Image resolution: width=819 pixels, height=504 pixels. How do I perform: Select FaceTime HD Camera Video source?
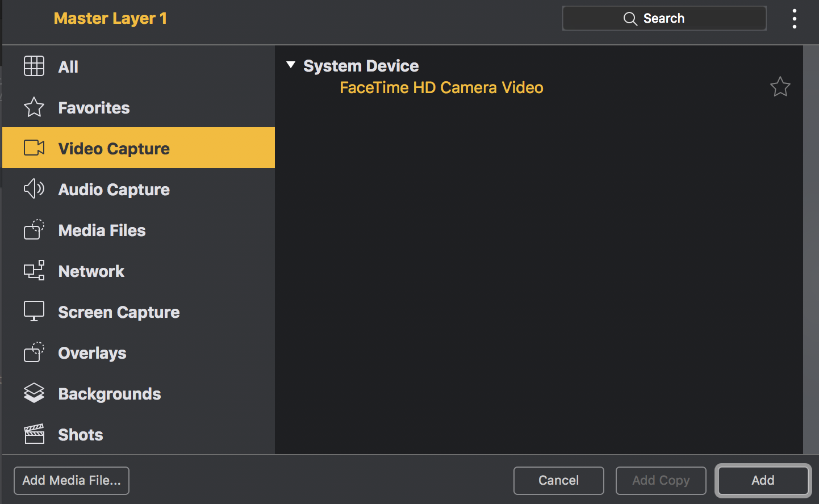[x=441, y=87]
